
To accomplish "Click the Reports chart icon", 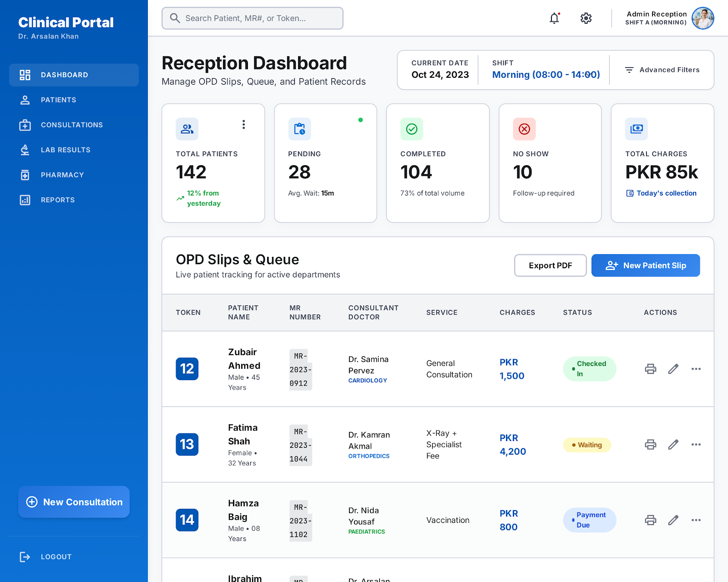I will (25, 200).
